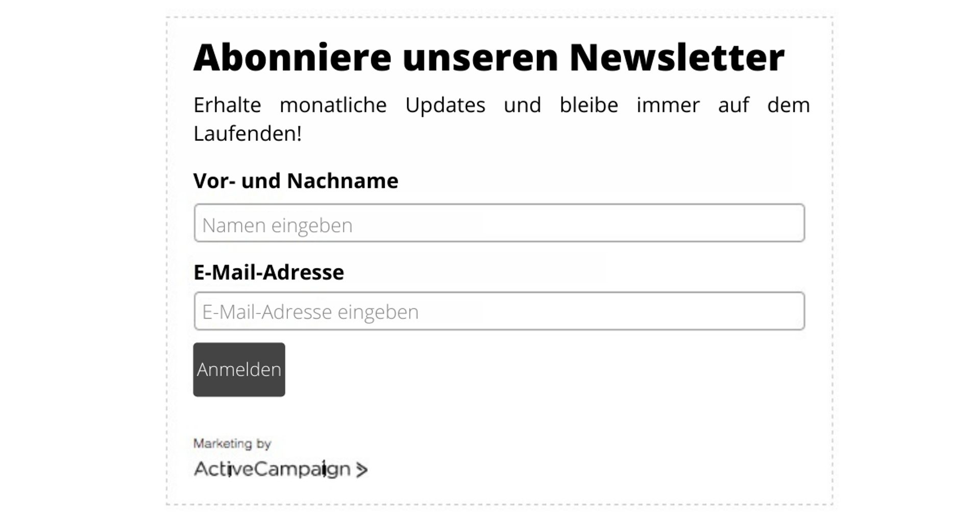Click the word "dem" ending the first line
The height and width of the screenshot is (513, 980).
[789, 105]
